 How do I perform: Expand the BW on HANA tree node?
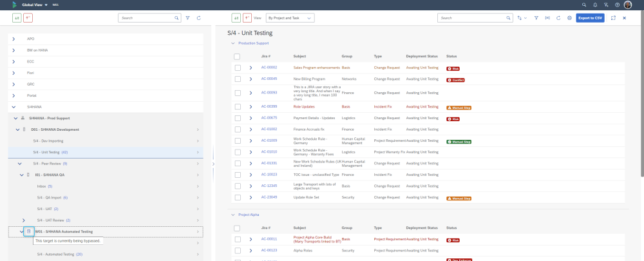point(14,50)
